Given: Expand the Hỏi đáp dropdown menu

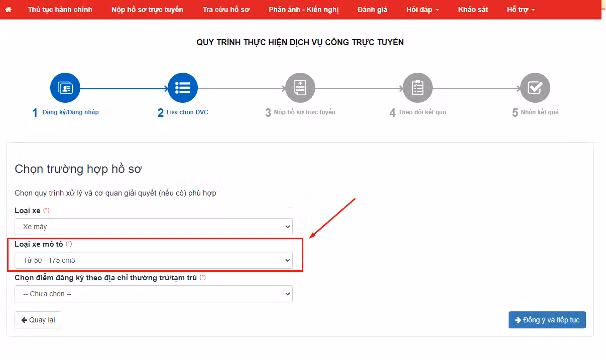Looking at the screenshot, I should (x=422, y=9).
